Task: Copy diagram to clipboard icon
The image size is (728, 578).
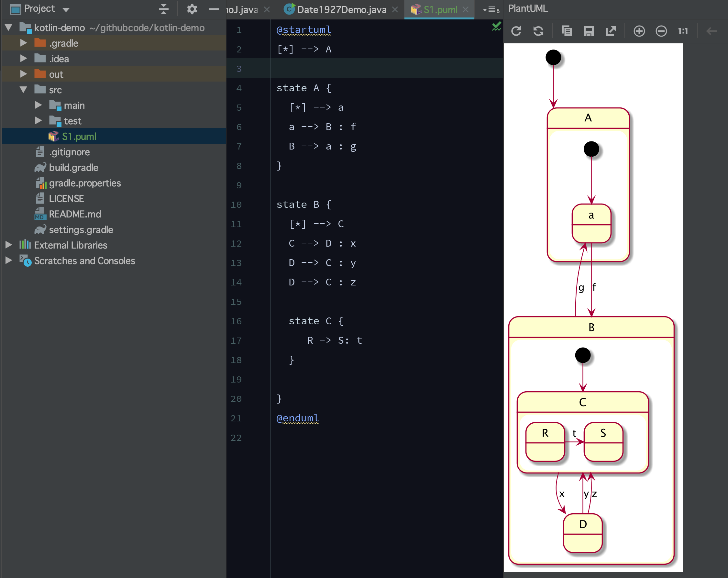Action: point(567,31)
